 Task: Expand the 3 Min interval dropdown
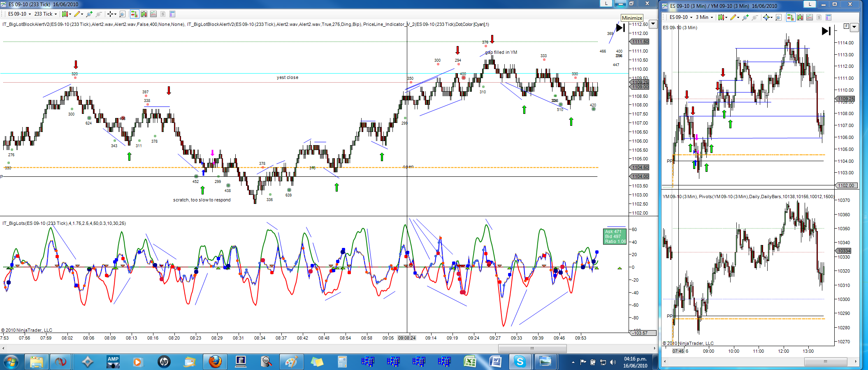pyautogui.click(x=704, y=17)
